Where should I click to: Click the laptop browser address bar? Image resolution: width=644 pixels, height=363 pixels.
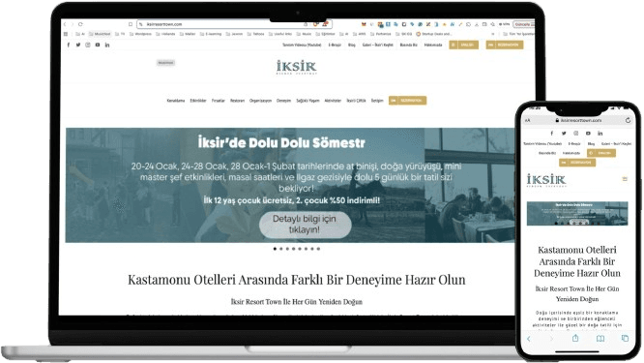[234, 24]
